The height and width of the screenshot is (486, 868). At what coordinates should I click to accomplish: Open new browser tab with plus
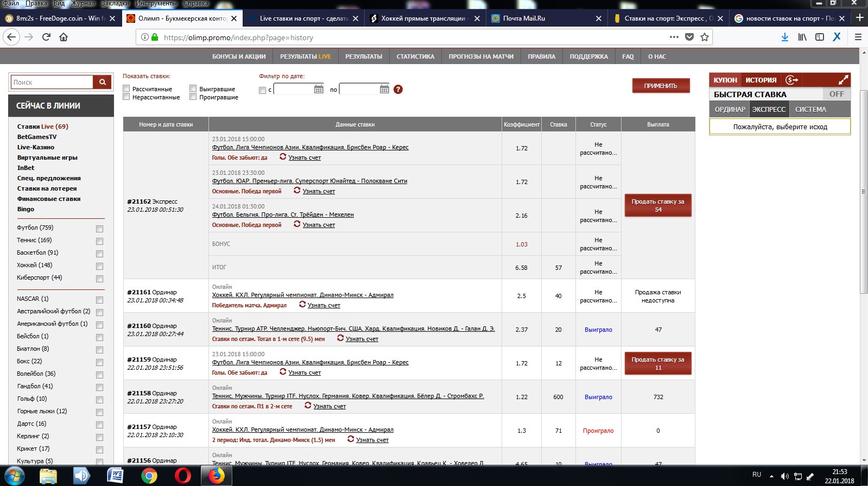pos(859,18)
